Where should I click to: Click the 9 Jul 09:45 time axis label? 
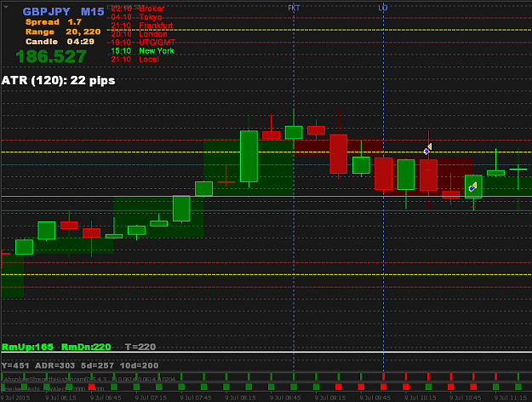(375, 398)
